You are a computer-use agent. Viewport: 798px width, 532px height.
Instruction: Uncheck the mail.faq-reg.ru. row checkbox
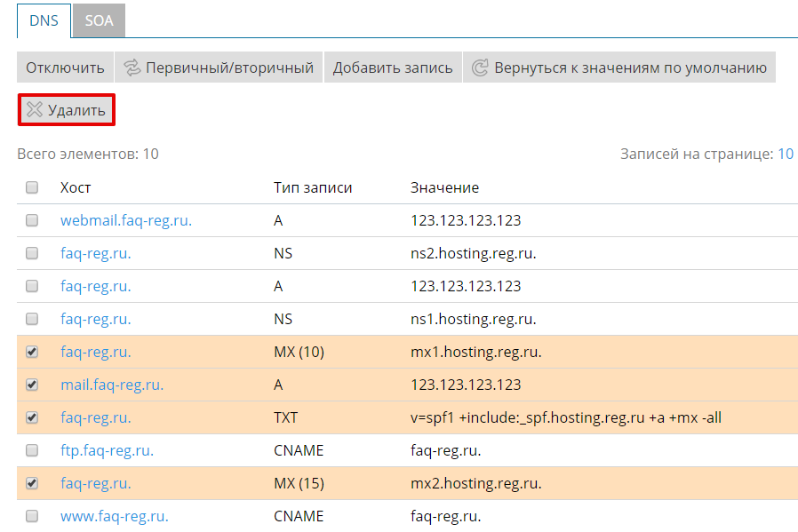pos(32,385)
